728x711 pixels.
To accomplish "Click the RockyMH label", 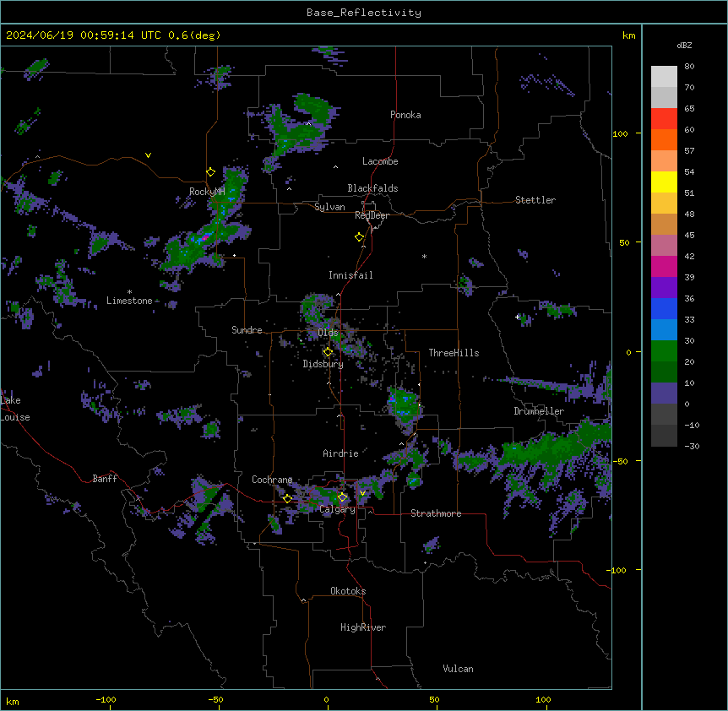I will 207,191.
